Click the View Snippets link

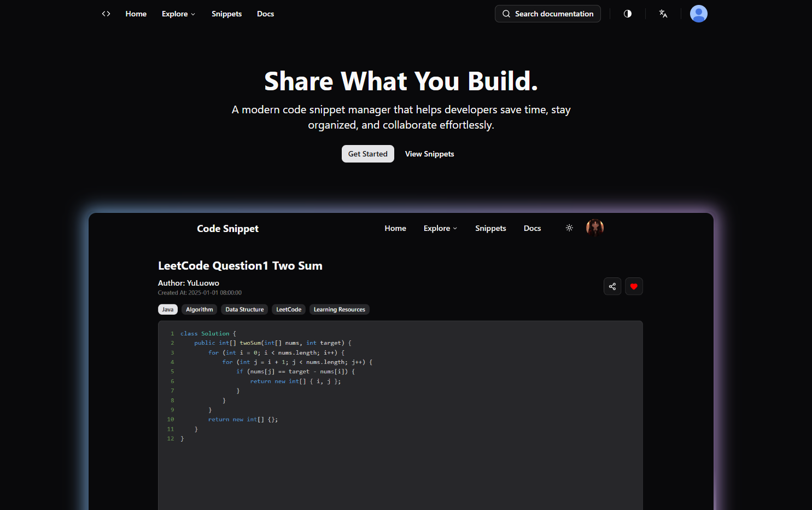pos(429,154)
